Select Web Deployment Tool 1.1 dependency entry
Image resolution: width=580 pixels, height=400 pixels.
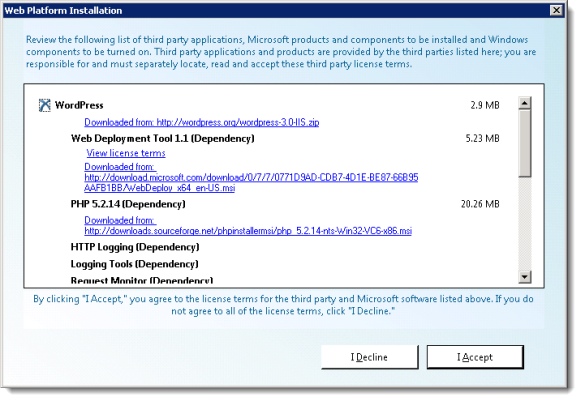pos(163,138)
